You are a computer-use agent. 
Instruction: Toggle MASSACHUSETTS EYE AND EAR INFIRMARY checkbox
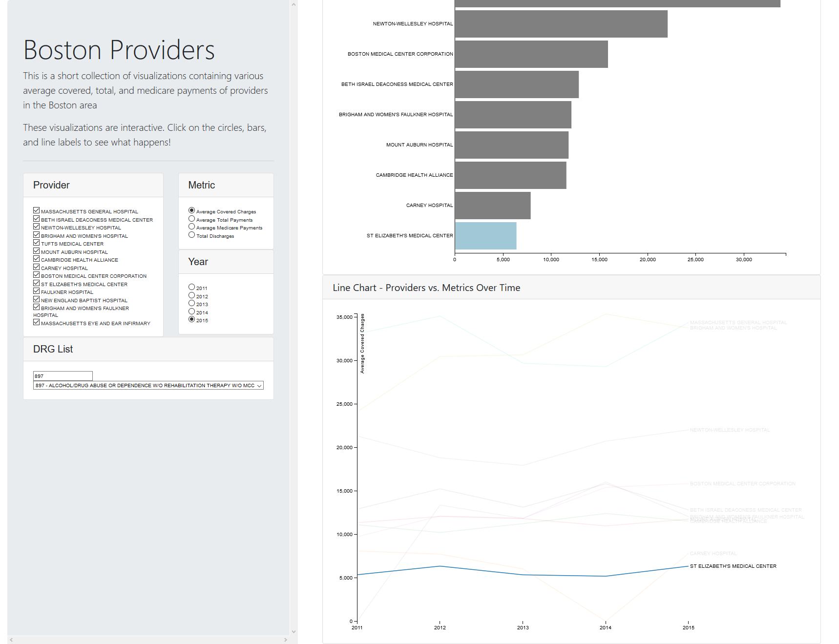(36, 322)
